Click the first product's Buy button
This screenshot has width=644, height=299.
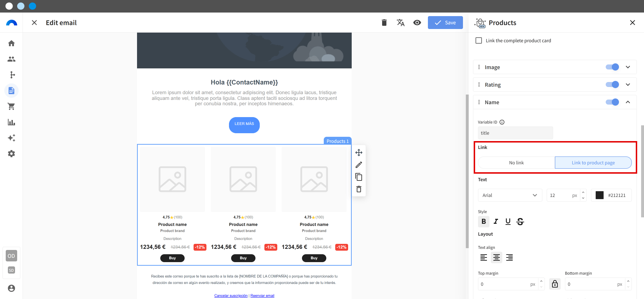click(x=172, y=258)
